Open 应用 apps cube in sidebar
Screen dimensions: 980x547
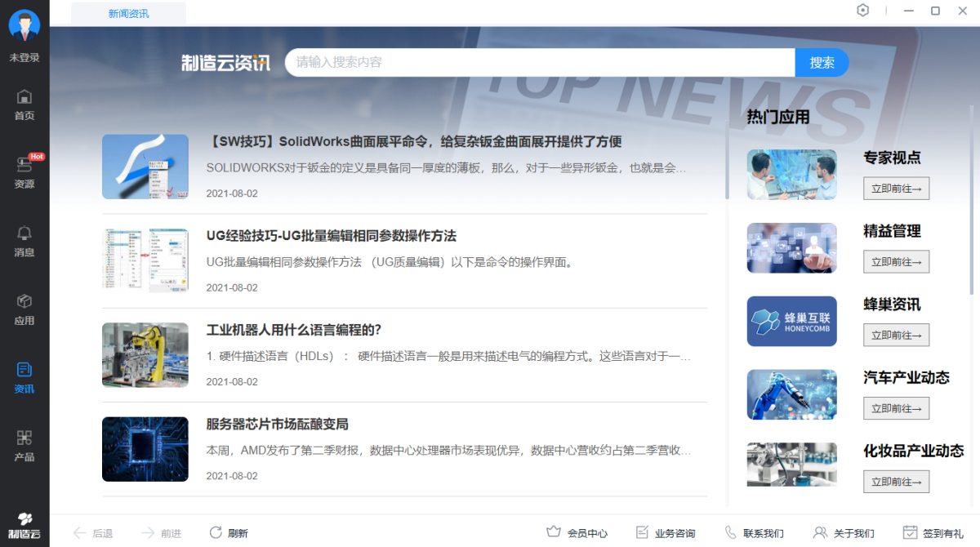24,309
